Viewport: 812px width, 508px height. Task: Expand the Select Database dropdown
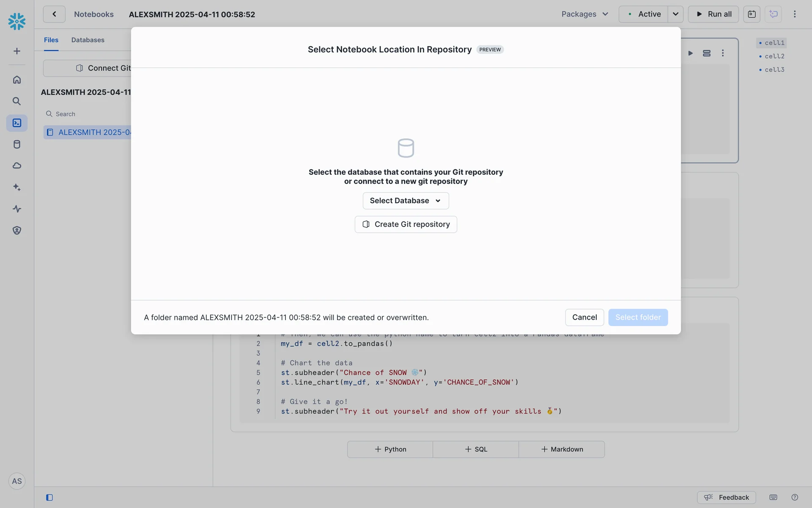coord(406,201)
